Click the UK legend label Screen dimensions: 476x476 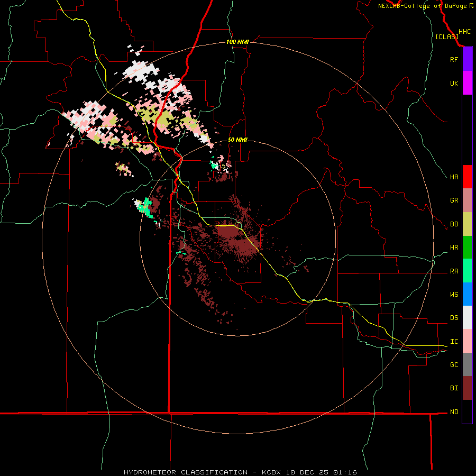454,83
